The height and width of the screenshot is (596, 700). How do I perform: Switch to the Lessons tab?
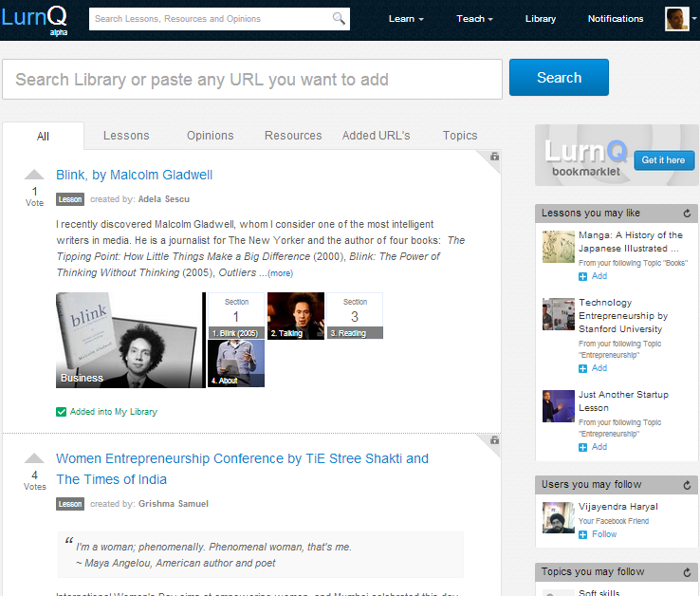(x=126, y=136)
